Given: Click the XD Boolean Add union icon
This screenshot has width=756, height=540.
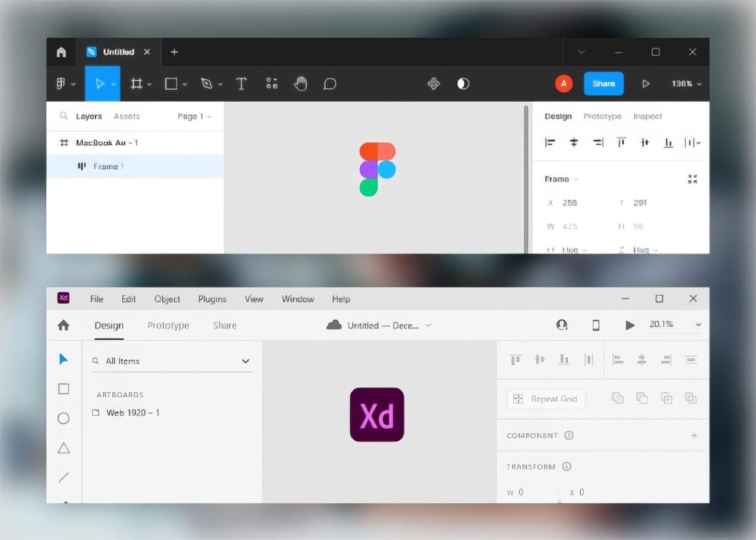Looking at the screenshot, I should click(618, 398).
